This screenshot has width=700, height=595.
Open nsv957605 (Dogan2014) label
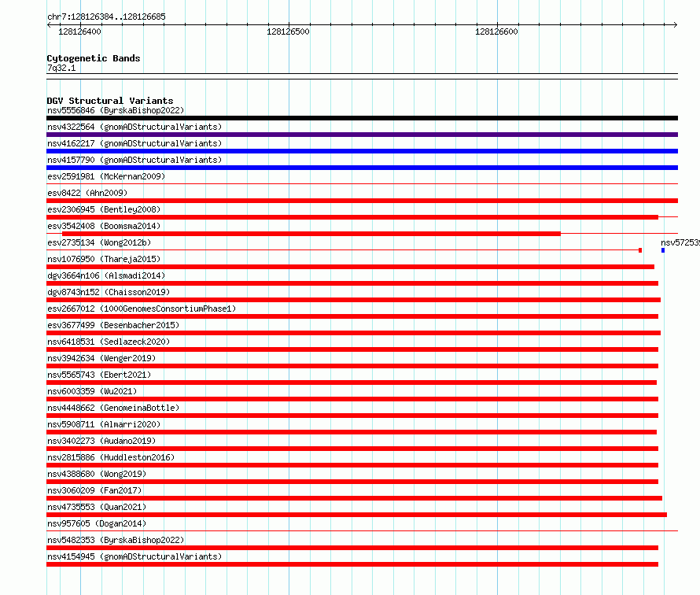pyautogui.click(x=97, y=523)
